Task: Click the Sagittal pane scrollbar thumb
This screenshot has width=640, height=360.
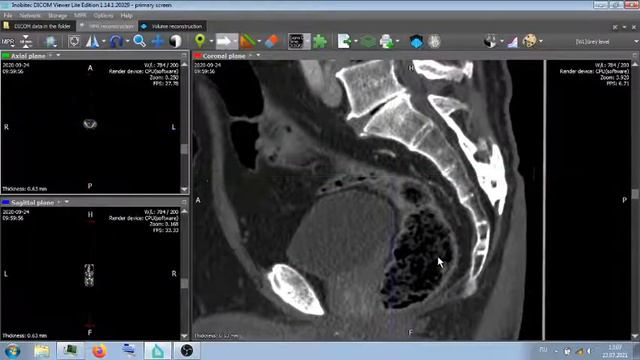Action: click(184, 283)
